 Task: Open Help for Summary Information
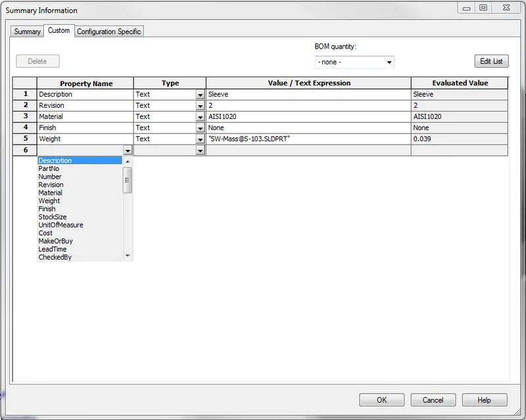coord(485,400)
